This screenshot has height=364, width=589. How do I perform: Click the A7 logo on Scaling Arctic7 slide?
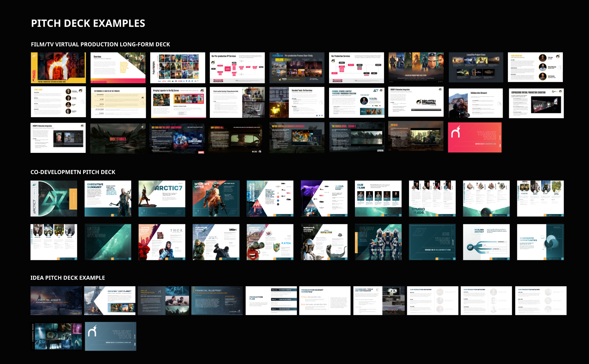[470, 247]
